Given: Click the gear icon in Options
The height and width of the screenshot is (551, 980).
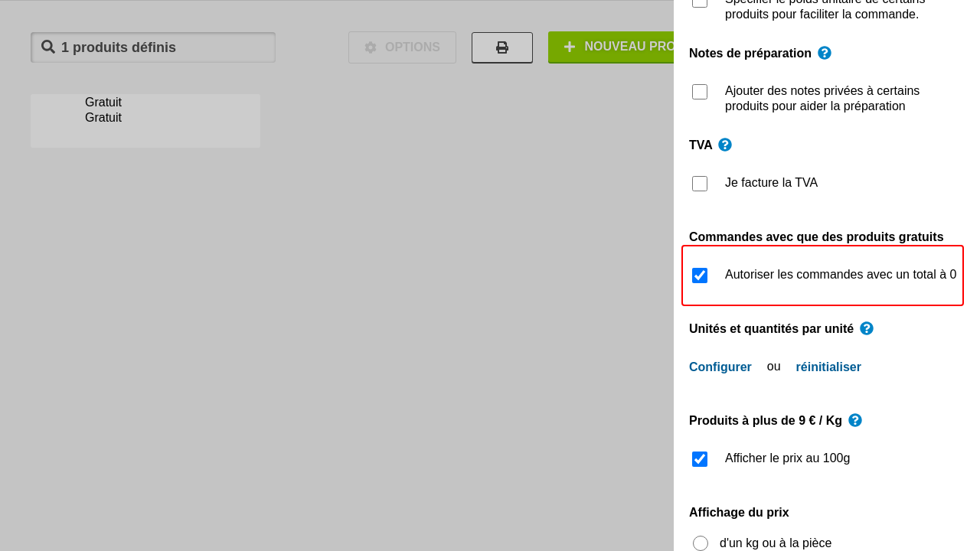Looking at the screenshot, I should 371,47.
